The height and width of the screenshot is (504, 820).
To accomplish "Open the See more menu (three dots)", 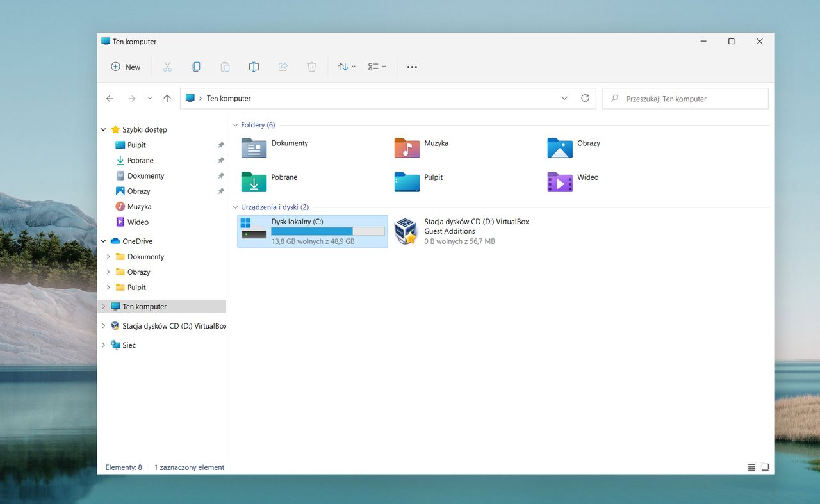I will pos(412,67).
